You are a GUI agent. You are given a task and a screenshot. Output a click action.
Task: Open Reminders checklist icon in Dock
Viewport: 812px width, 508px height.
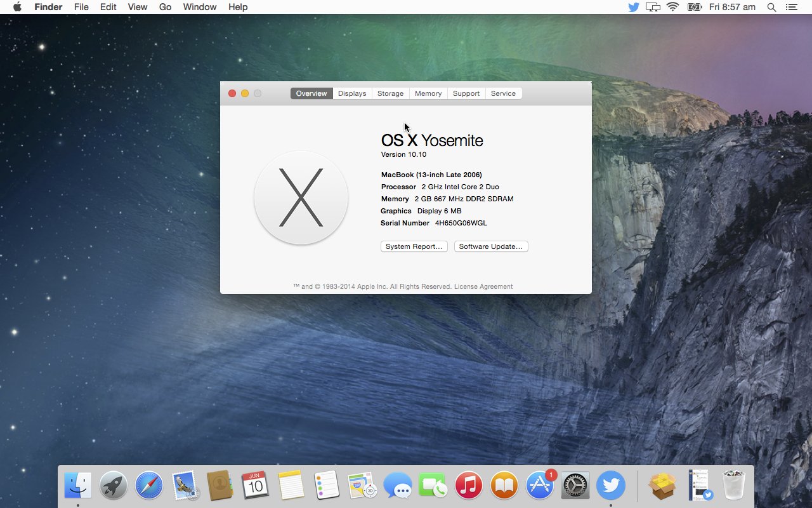click(x=327, y=486)
